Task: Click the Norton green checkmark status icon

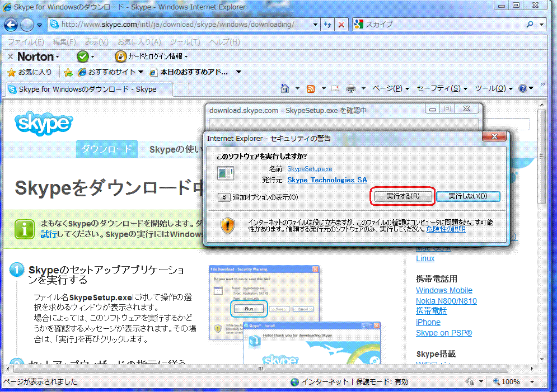Action: tap(82, 56)
